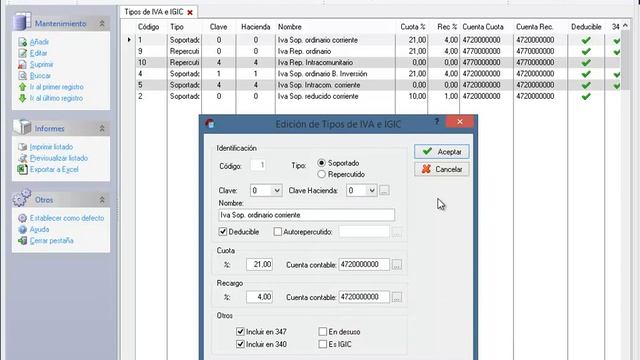
Task: Click the Ir al primer registro link
Action: click(x=56, y=87)
